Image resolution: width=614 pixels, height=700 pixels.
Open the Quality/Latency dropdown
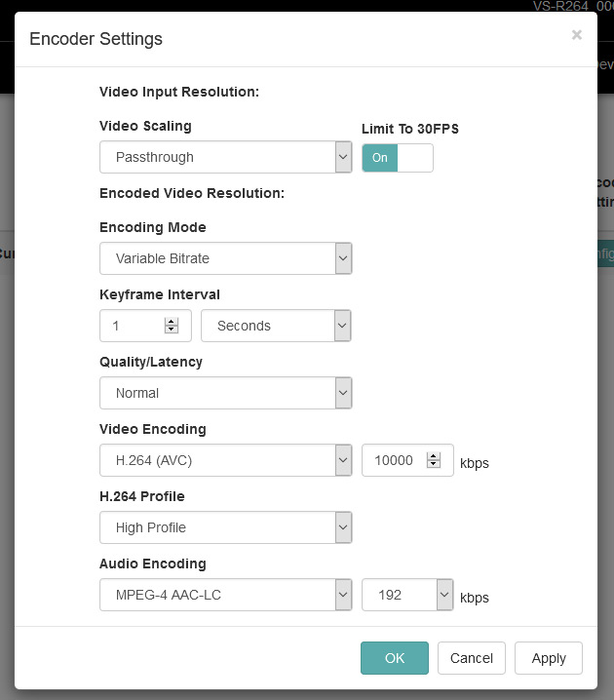tap(225, 393)
